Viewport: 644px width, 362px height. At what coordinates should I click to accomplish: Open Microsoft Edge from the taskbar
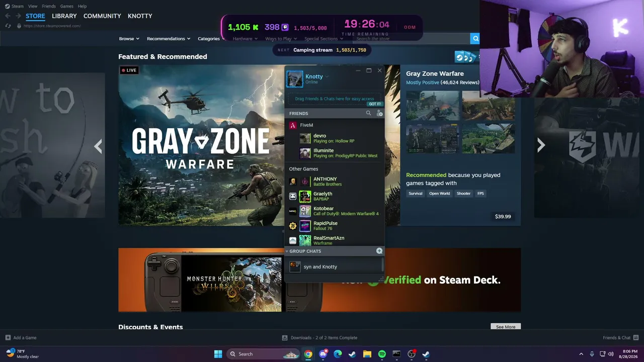[x=338, y=354]
